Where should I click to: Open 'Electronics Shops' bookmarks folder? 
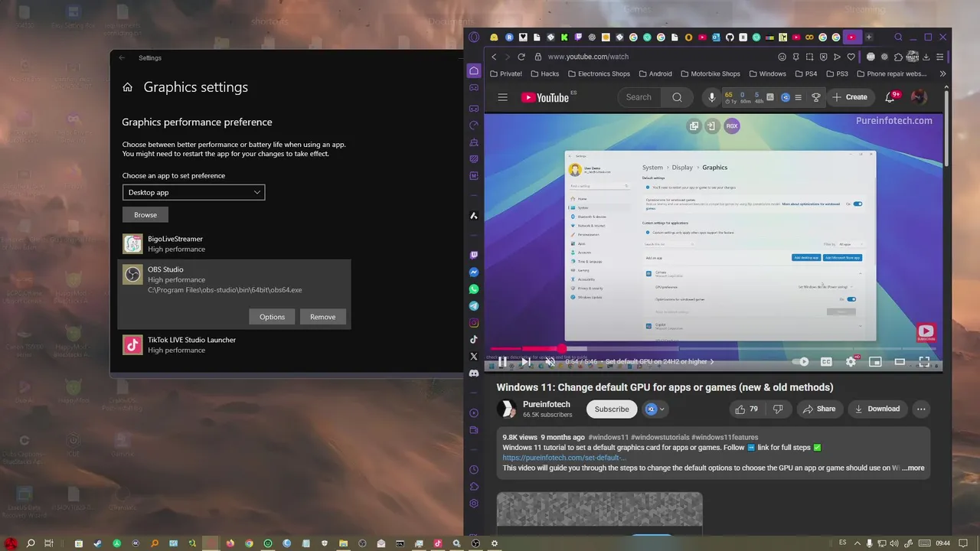[599, 74]
